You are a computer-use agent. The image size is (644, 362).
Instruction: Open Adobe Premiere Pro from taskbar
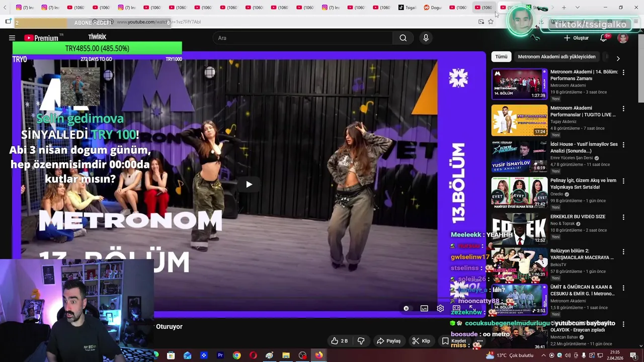pyautogui.click(x=220, y=355)
